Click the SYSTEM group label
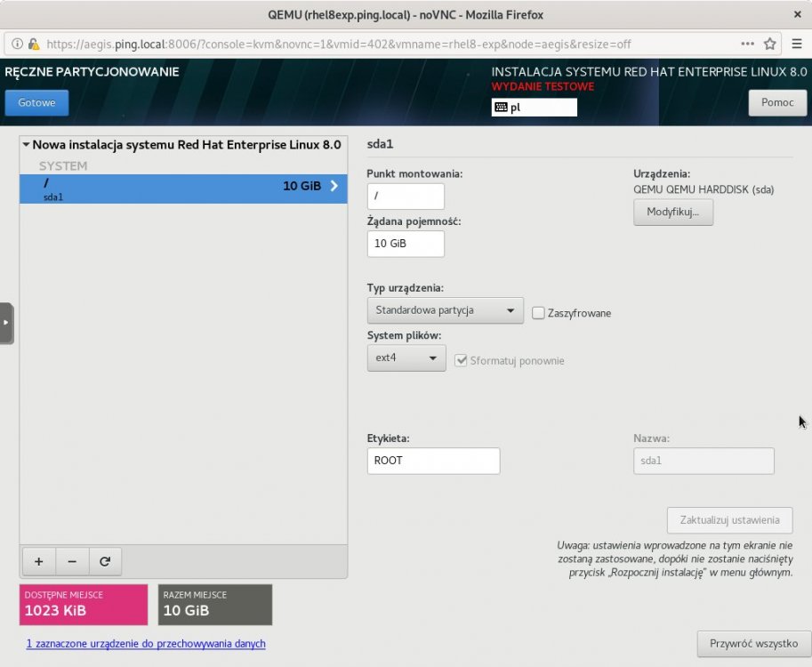This screenshot has height=667, width=812. pos(63,165)
